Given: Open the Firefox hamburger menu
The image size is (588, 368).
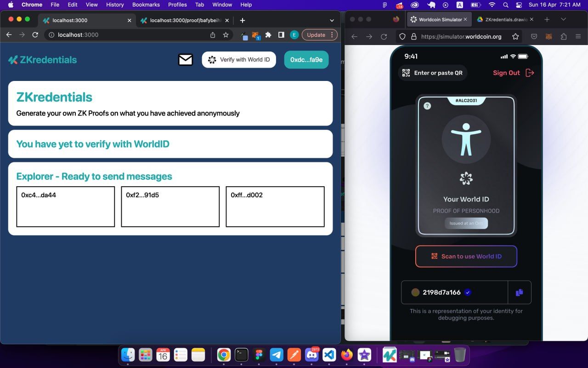Looking at the screenshot, I should 578,36.
